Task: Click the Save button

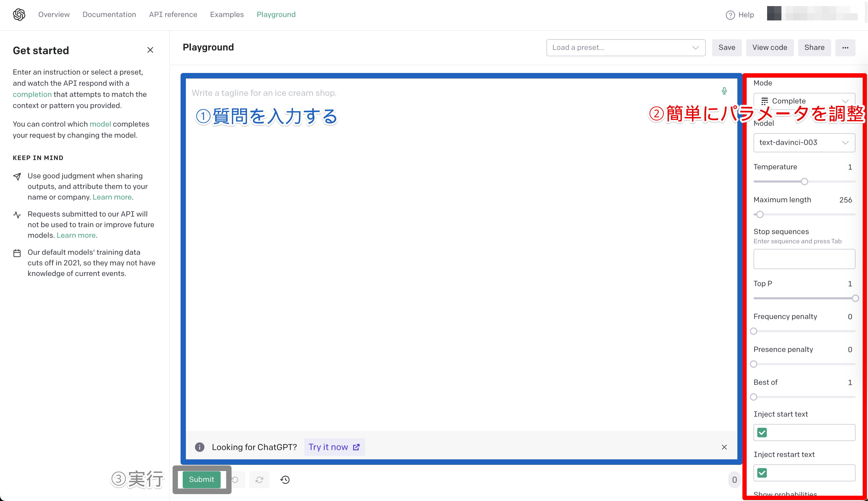Action: click(x=726, y=48)
